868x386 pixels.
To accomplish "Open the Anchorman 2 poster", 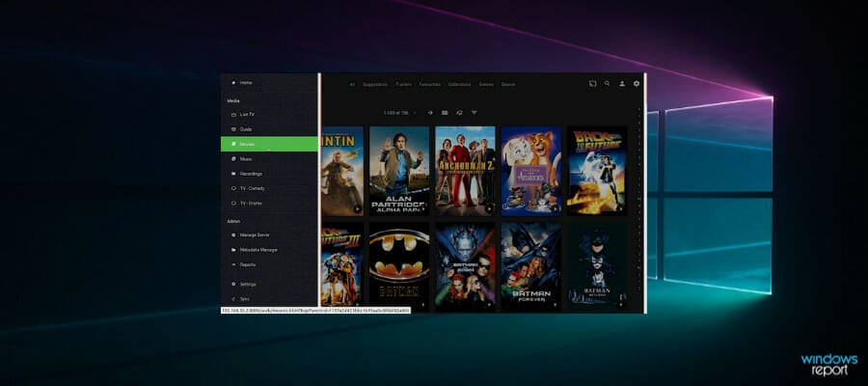I will tap(465, 171).
